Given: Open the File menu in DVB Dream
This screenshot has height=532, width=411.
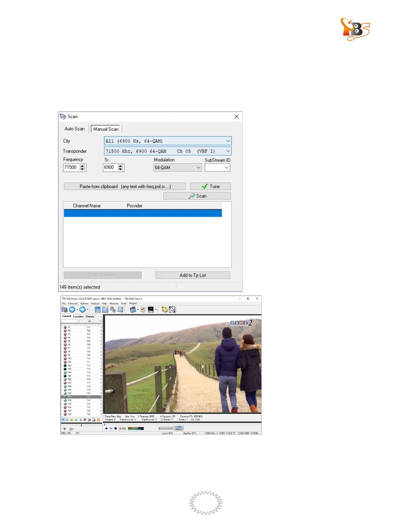Looking at the screenshot, I should coord(63,303).
